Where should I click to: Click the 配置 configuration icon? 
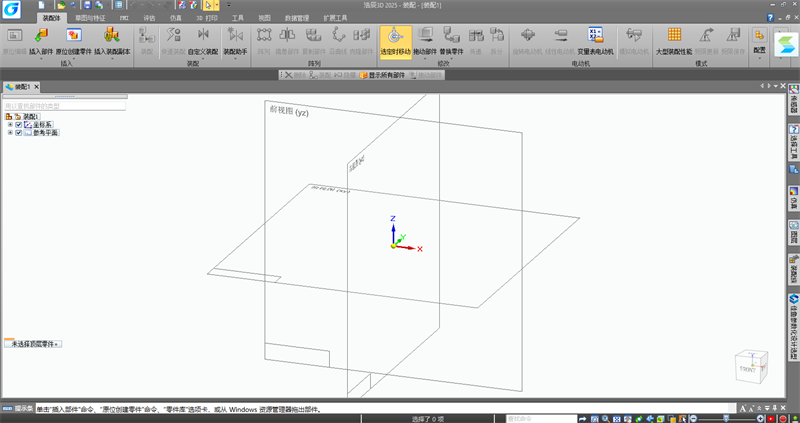[x=759, y=35]
